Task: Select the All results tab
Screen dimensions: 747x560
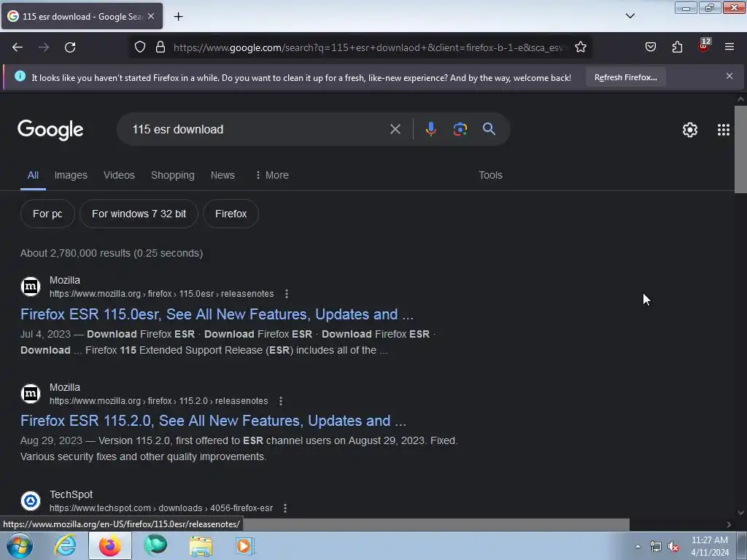Action: 33,175
